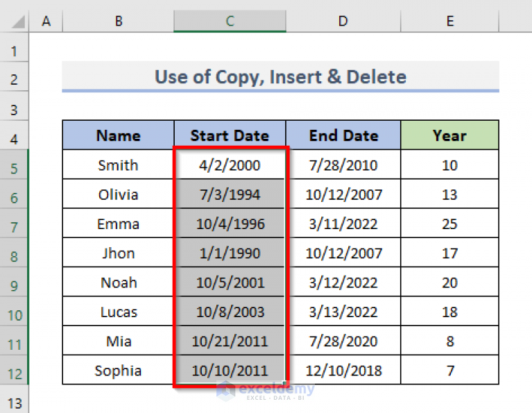The width and height of the screenshot is (532, 413).
Task: Select row 12 header
Action: [14, 370]
